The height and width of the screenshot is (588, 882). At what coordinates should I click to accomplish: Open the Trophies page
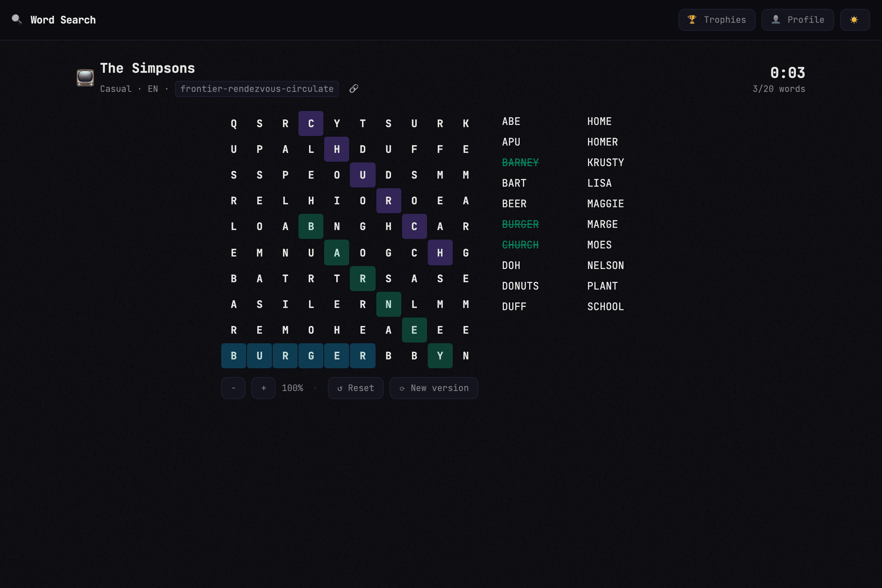click(x=717, y=20)
